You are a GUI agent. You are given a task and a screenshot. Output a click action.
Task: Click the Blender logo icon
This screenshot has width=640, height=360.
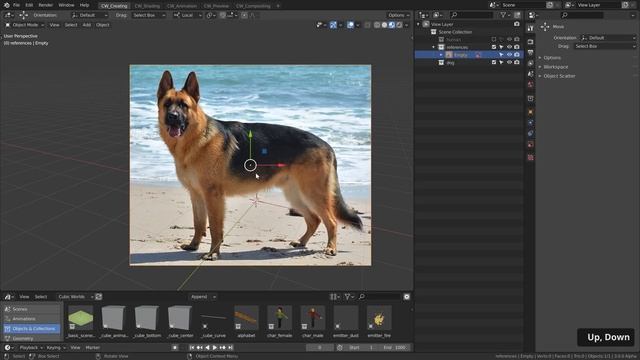point(6,5)
